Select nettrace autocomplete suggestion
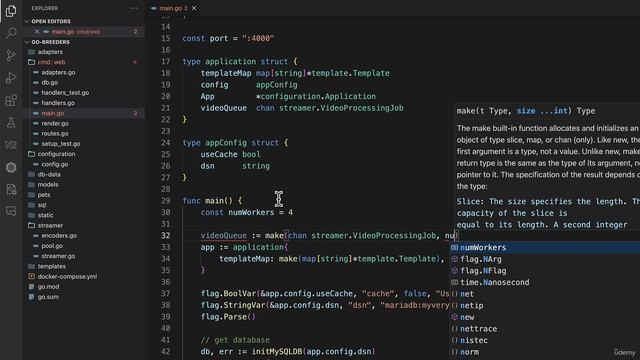Image resolution: width=640 pixels, height=360 pixels. tap(545, 329)
